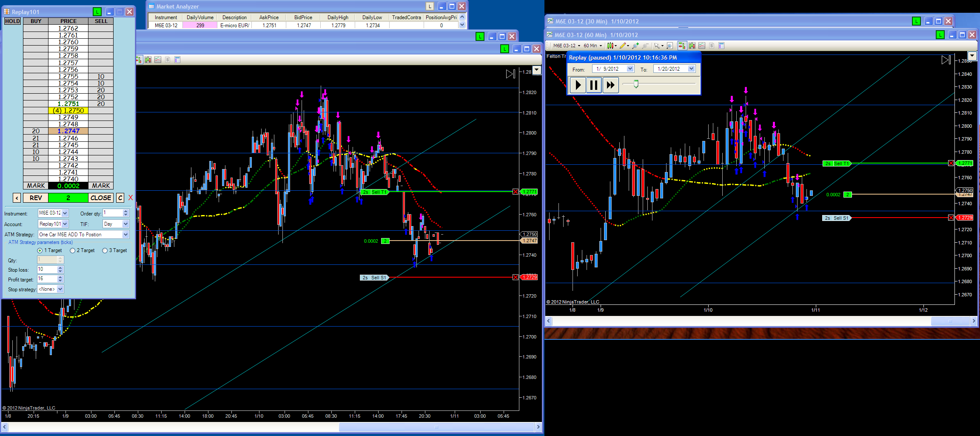Screen dimensions: 980x436
Task: Open Data Series icon in 60 Min chart toolbar
Action: 692,46
